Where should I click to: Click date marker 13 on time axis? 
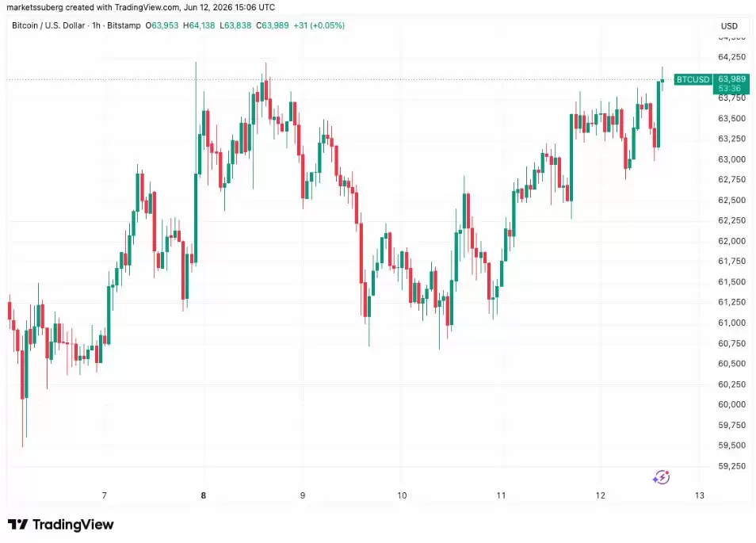(x=700, y=495)
